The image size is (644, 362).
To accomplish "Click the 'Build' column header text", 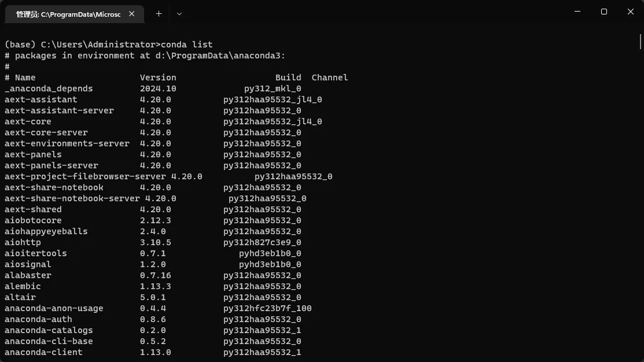I will pos(288,77).
